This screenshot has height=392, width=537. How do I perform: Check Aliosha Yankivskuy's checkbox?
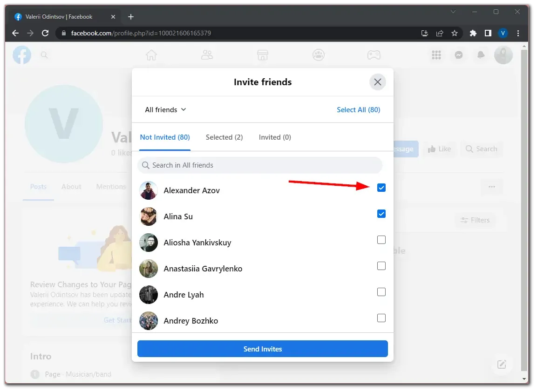coord(381,240)
